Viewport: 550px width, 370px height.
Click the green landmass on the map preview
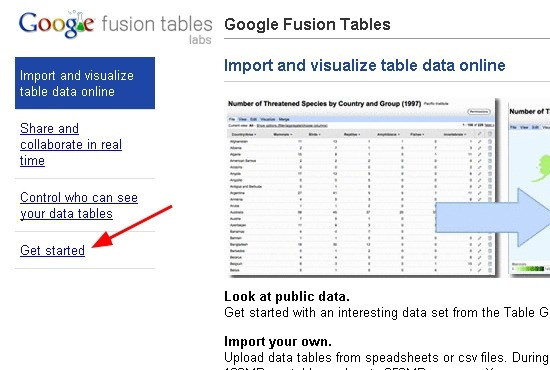click(541, 168)
